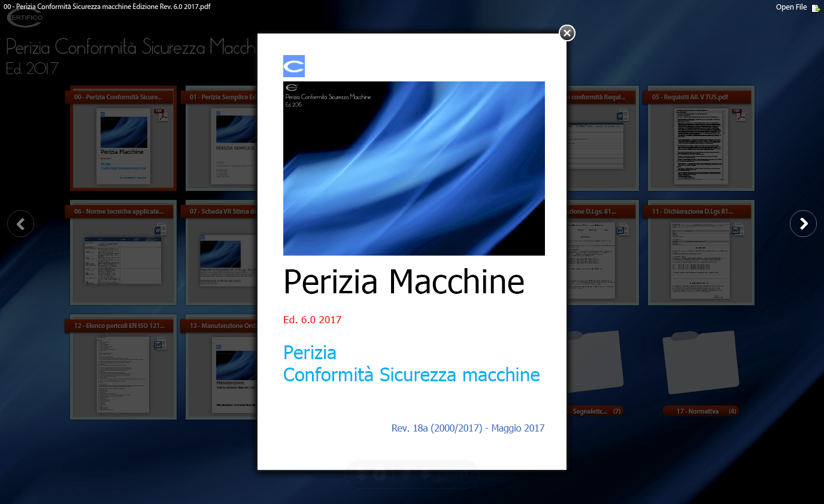Open the 11 - Dichiarazione D.Lgs document thumbnail
824x504 pixels.
[699, 261]
